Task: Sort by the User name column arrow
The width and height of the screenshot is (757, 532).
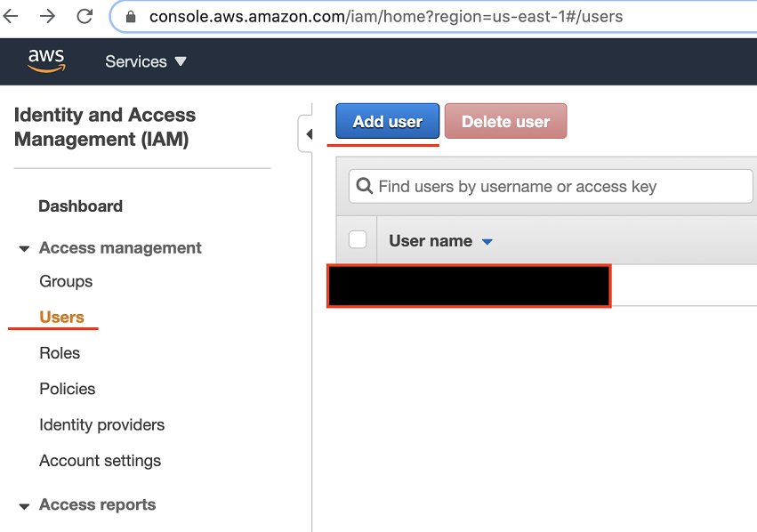Action: (487, 241)
